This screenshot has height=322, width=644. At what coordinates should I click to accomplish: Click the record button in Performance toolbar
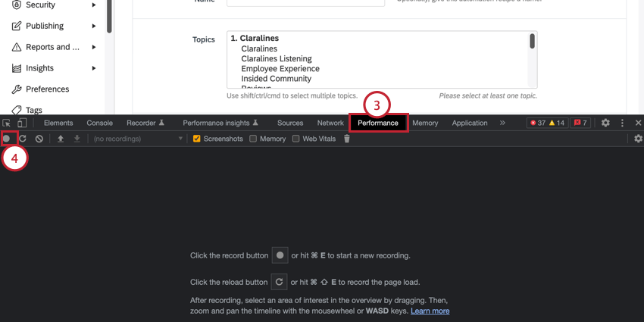point(7,139)
